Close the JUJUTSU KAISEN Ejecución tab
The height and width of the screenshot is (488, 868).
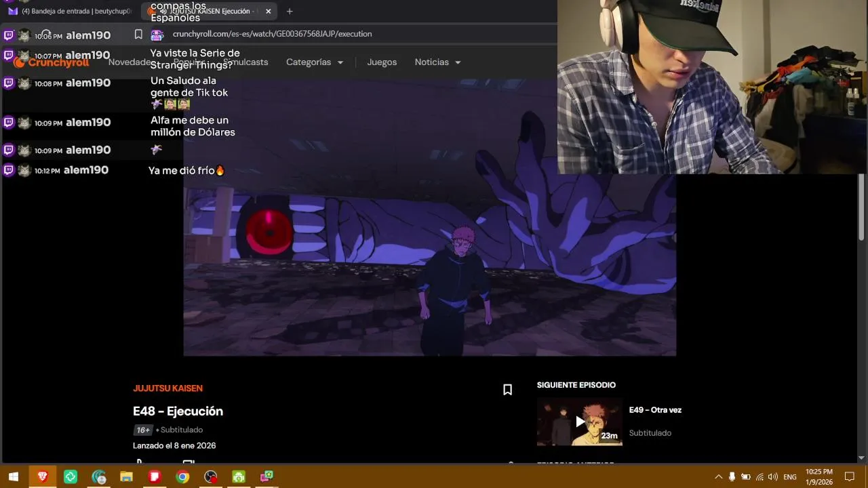coord(268,11)
